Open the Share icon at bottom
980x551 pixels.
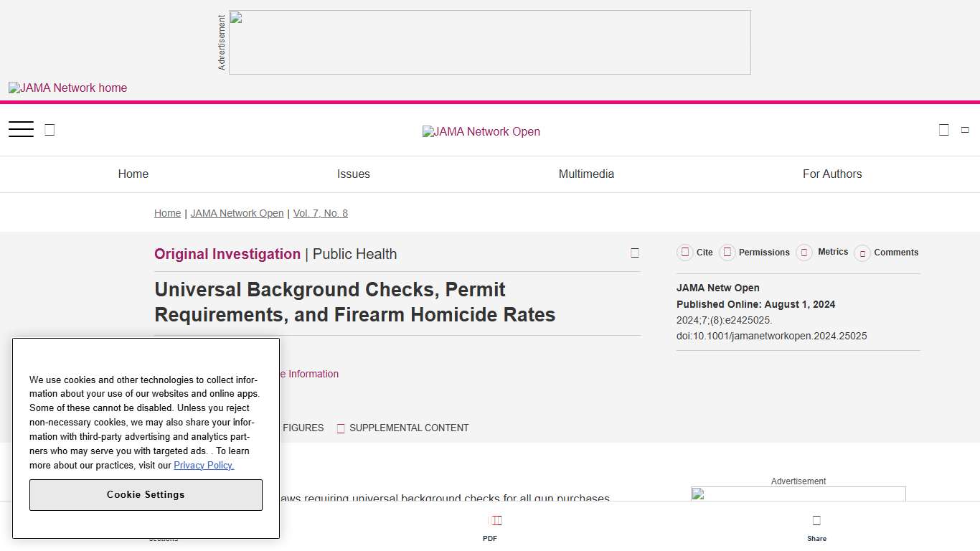tap(816, 524)
